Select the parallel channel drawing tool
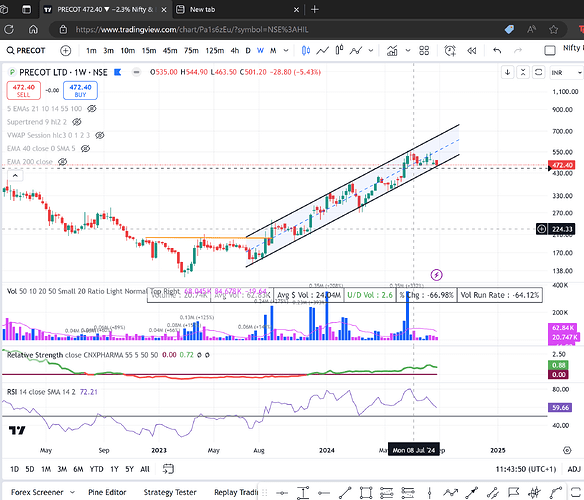The image size is (584, 500). click(x=493, y=493)
